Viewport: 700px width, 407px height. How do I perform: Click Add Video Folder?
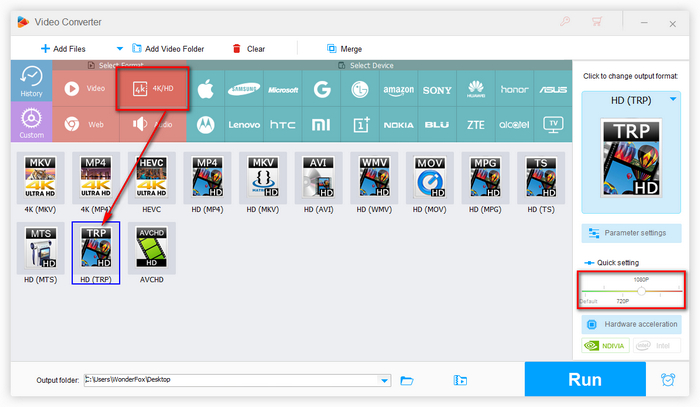[168, 49]
